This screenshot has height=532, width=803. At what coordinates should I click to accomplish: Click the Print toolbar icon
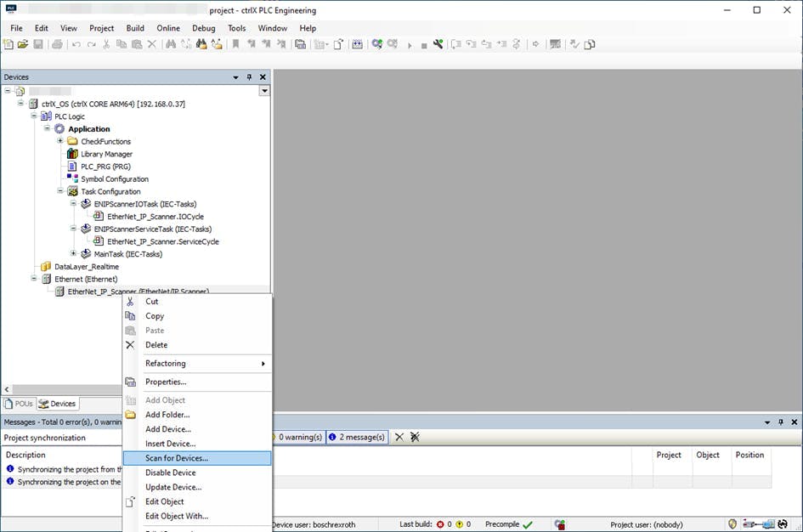click(57, 44)
